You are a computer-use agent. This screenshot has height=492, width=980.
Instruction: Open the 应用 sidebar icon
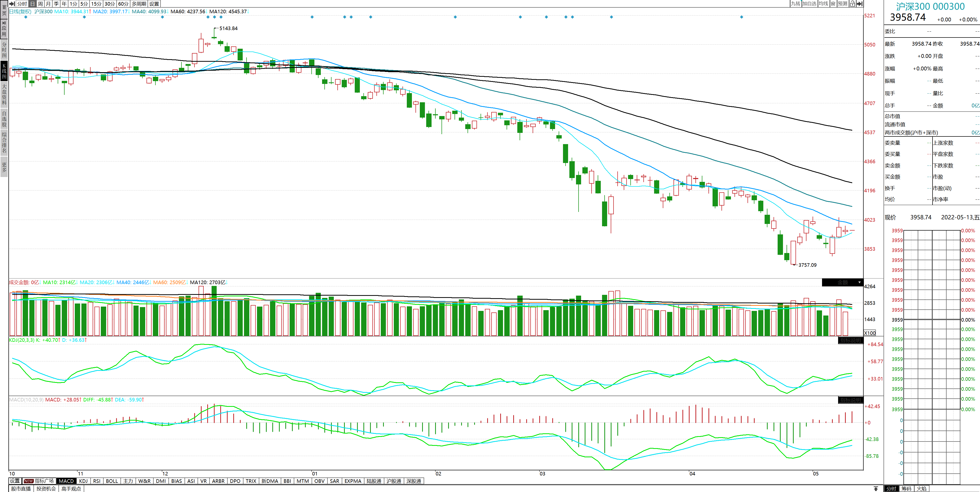pos(4,29)
